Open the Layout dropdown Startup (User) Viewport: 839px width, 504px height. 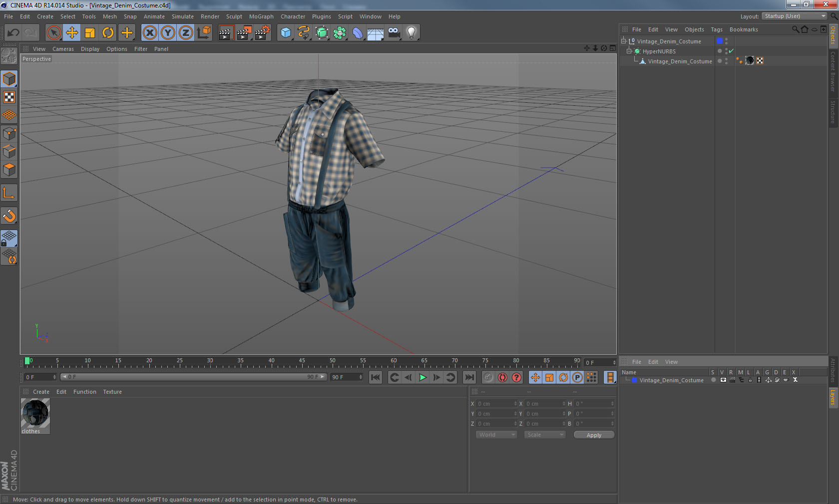click(795, 16)
